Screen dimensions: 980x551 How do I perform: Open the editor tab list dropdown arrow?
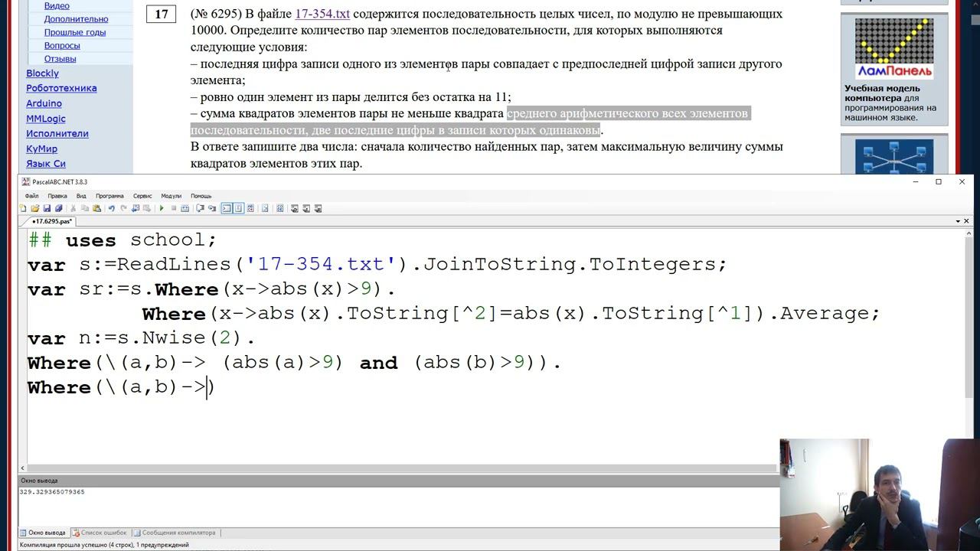click(x=957, y=221)
